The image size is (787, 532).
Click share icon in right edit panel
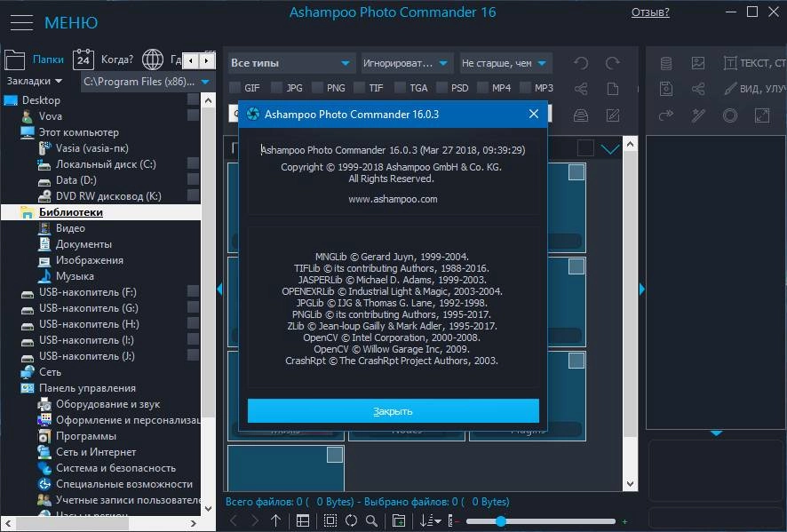(698, 89)
